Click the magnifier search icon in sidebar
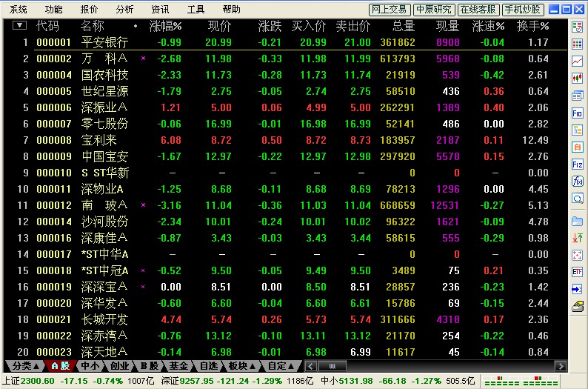The image size is (588, 389). [578, 198]
